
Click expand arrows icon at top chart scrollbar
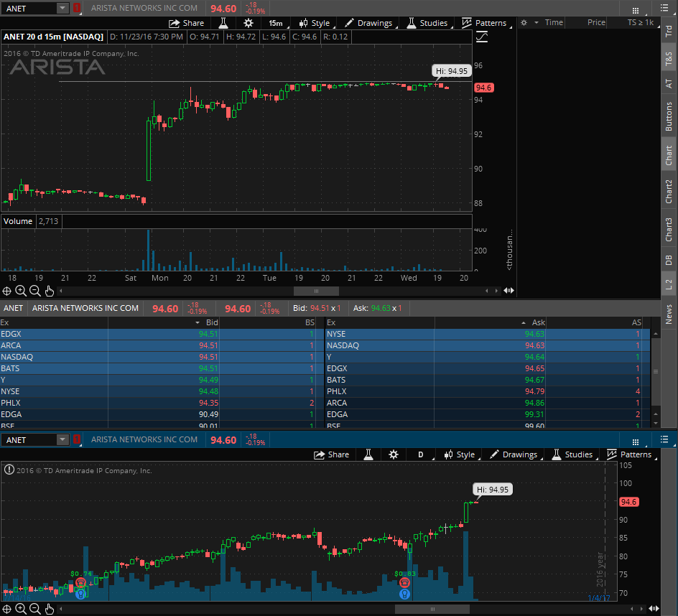(509, 291)
